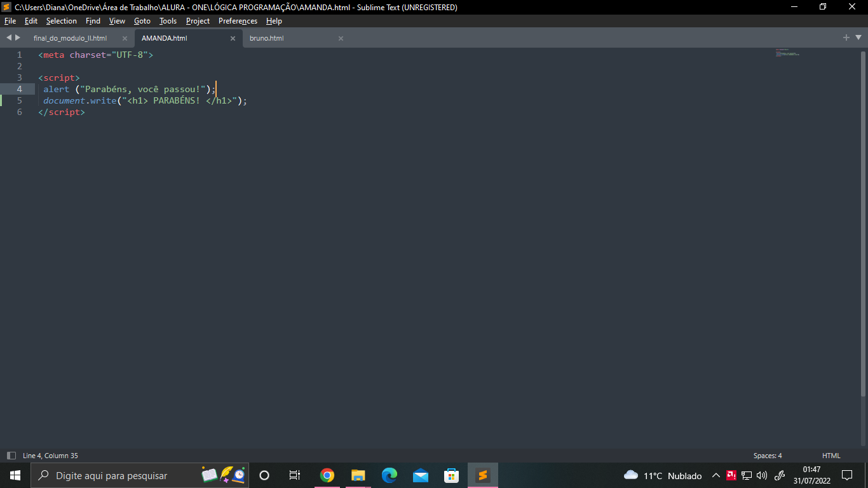Open weather widget showing 11°C Nublado
The image size is (868, 488).
(663, 475)
